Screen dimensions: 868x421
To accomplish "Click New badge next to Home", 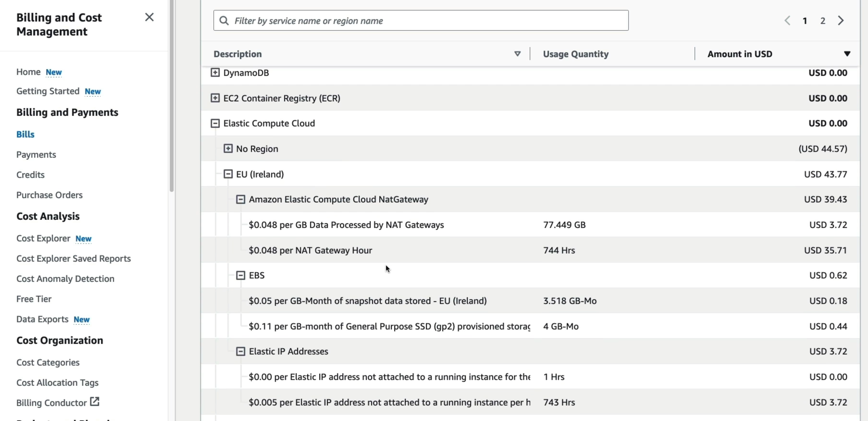I will [54, 72].
